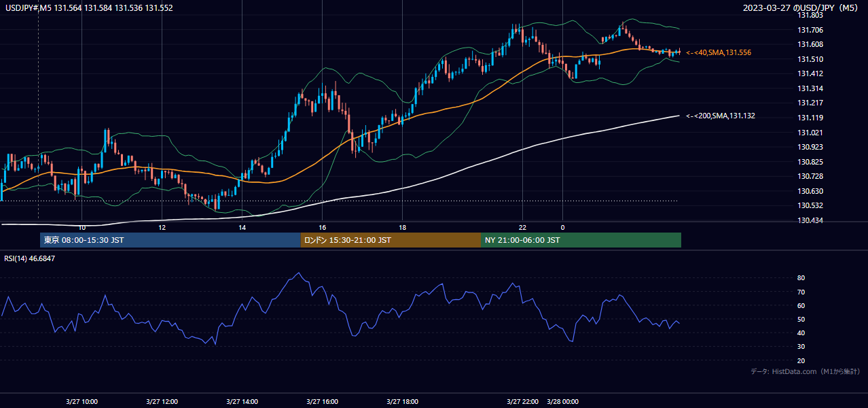The image size is (868, 408).
Task: Click bottom time label 3/27 10:00
Action: click(x=82, y=401)
